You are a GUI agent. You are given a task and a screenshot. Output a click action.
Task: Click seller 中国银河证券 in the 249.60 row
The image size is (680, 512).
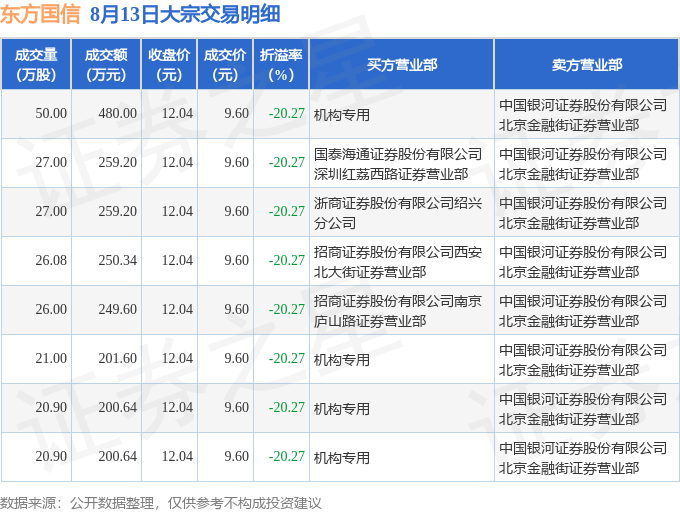click(x=583, y=311)
